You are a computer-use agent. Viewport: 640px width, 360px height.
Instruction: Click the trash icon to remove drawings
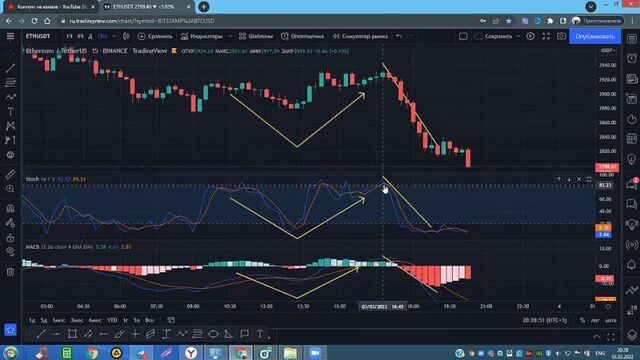[10, 271]
